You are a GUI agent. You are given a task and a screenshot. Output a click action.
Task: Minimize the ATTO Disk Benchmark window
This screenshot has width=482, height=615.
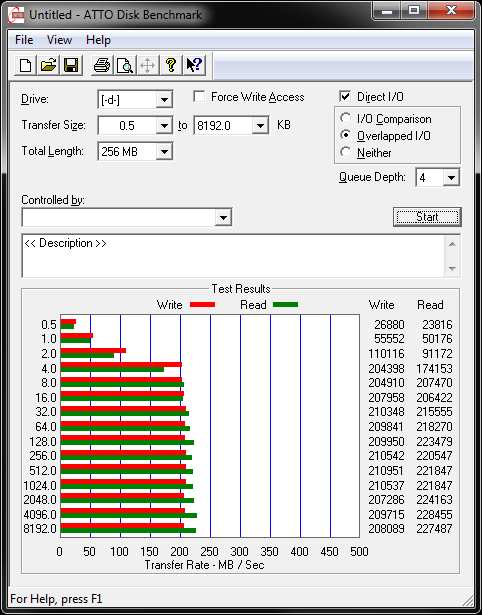tap(387, 11)
